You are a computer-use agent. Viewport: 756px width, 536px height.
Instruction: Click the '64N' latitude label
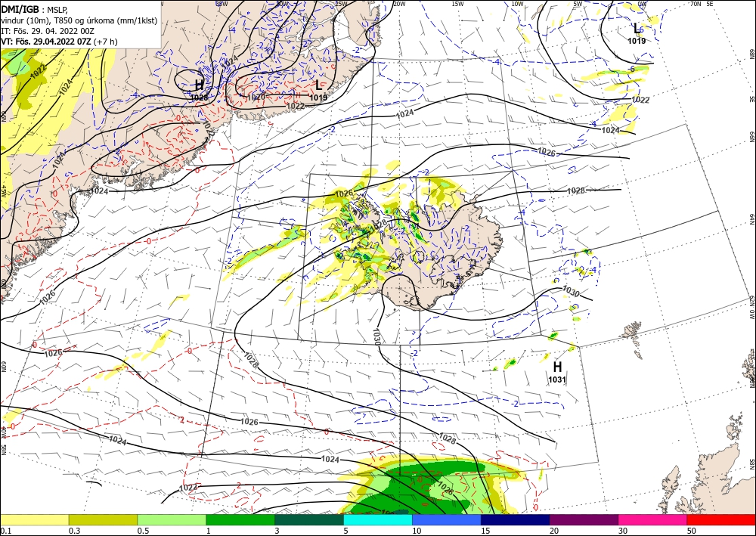click(x=751, y=218)
